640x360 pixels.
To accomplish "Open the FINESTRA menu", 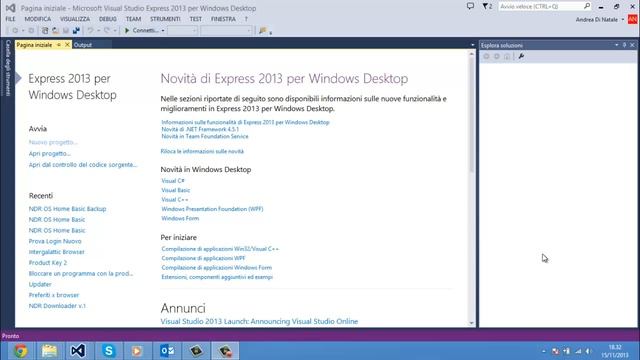I will coord(223,19).
